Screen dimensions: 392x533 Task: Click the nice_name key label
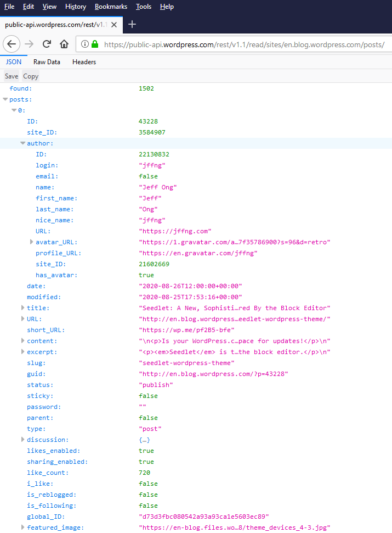tap(55, 220)
